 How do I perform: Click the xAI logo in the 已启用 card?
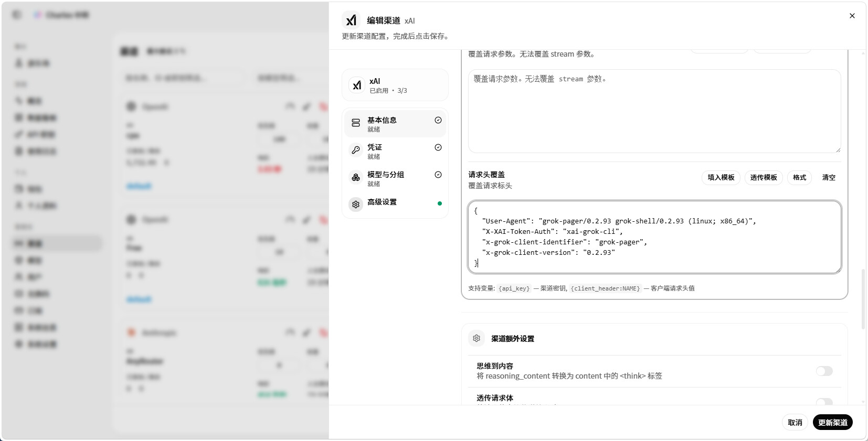(x=357, y=85)
